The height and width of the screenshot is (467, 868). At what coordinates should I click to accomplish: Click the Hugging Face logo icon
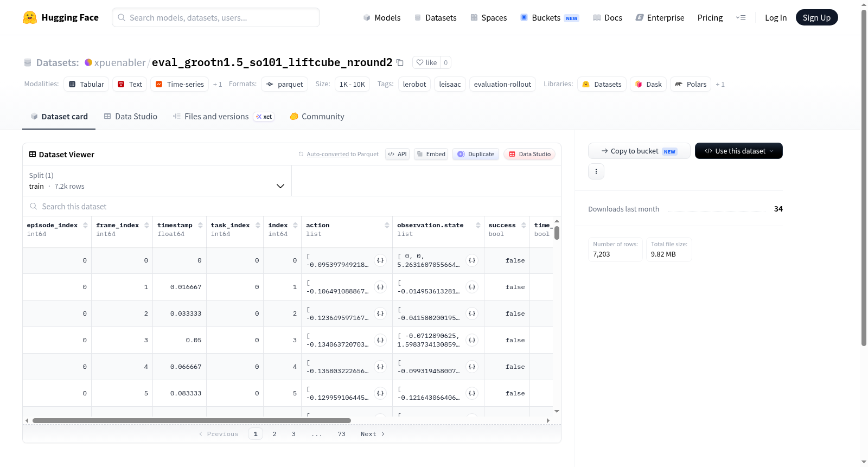click(x=30, y=17)
